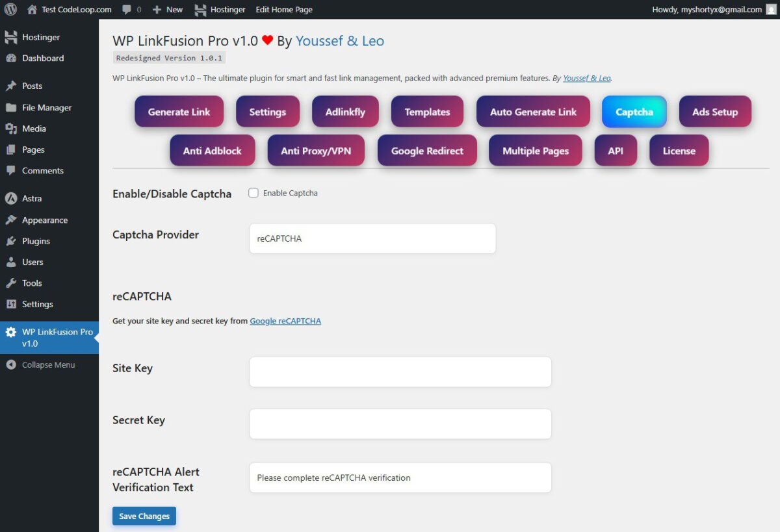Click the Dashboard gauge icon
This screenshot has height=532, width=780.
[x=11, y=58]
